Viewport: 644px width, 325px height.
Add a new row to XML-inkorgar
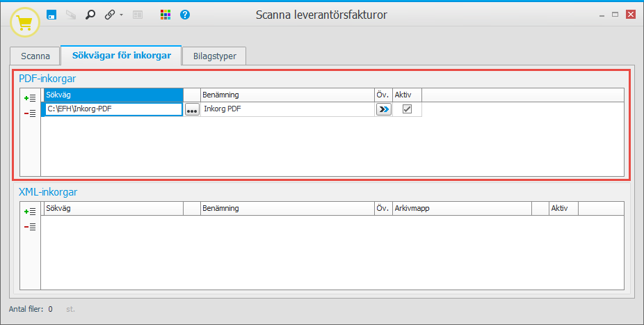[30, 212]
